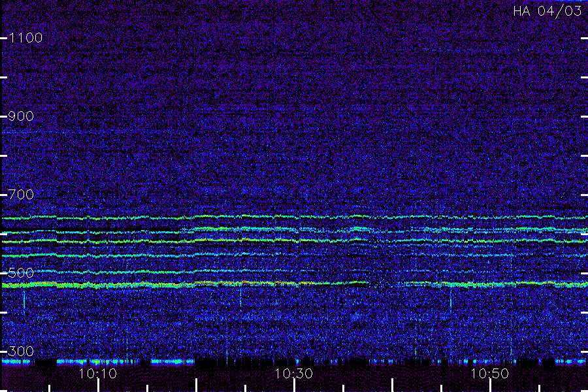Click the 10:10 time axis label

(98, 374)
